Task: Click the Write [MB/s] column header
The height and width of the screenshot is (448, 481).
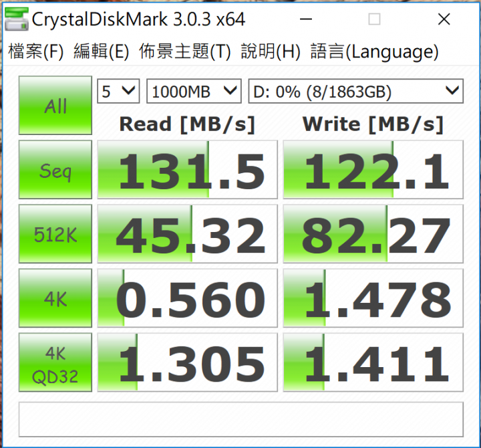Action: click(x=373, y=124)
